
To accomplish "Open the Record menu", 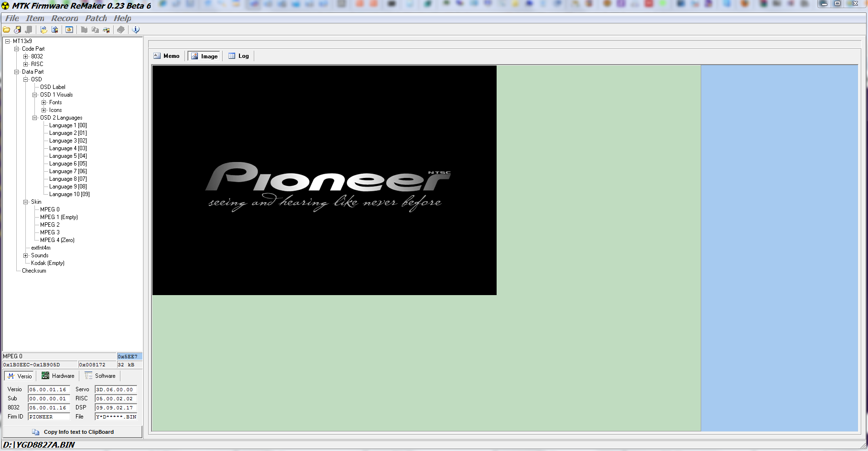I will [65, 18].
